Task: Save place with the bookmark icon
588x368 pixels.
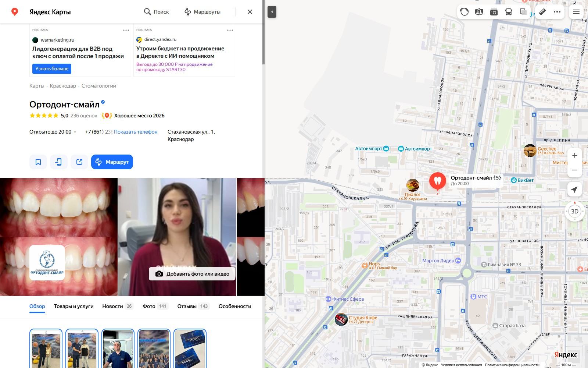Action: pos(38,162)
